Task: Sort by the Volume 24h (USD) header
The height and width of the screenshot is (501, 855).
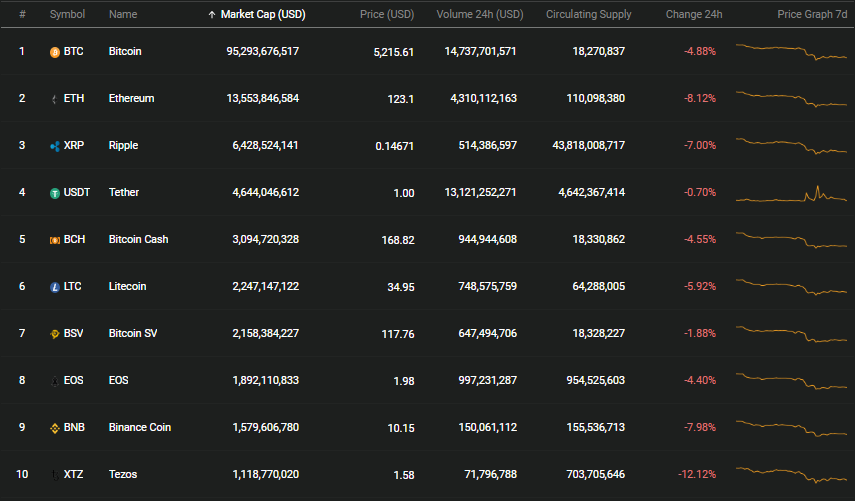Action: (479, 14)
